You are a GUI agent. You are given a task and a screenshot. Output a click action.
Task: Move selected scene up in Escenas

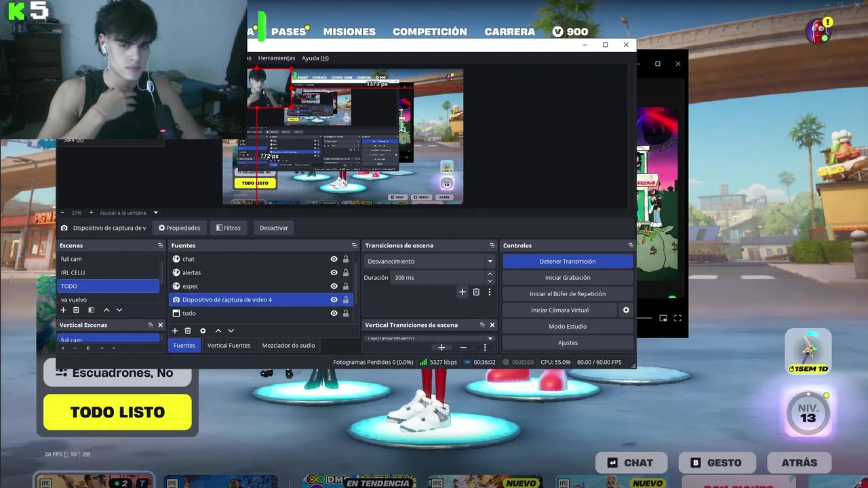point(106,310)
